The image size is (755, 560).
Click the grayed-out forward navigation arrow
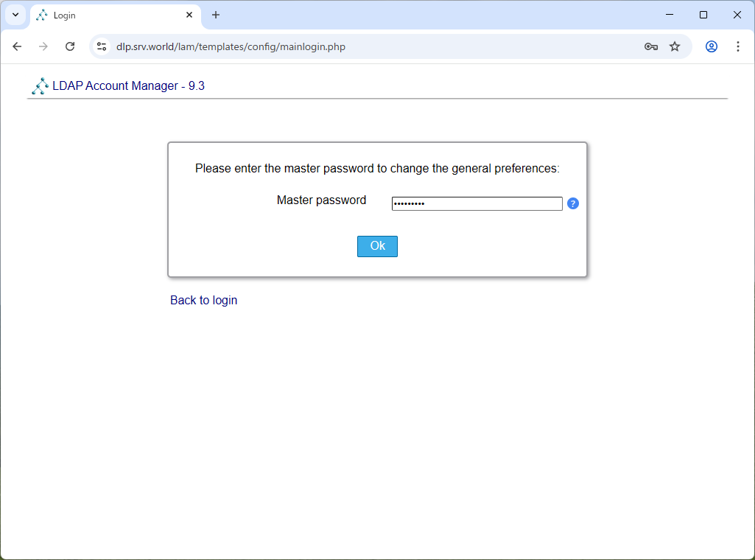click(x=43, y=46)
